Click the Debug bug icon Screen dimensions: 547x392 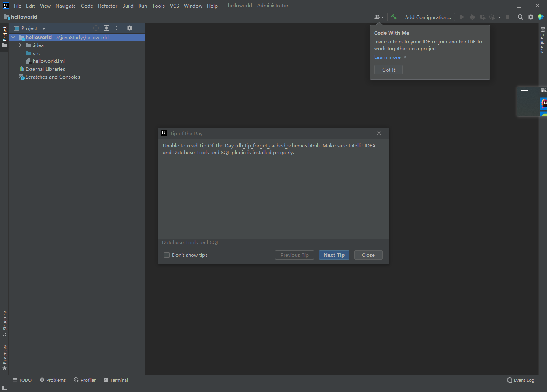point(472,17)
